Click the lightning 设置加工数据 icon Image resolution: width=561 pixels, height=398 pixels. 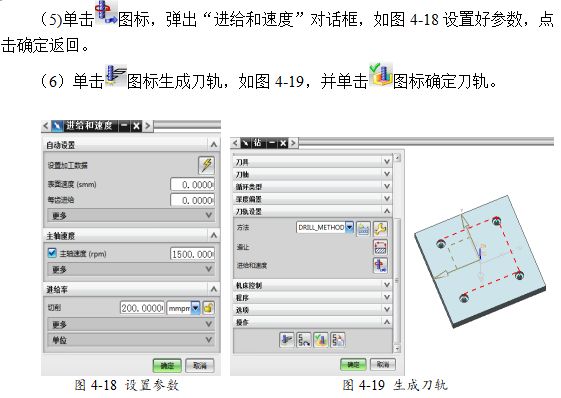pyautogui.click(x=206, y=165)
